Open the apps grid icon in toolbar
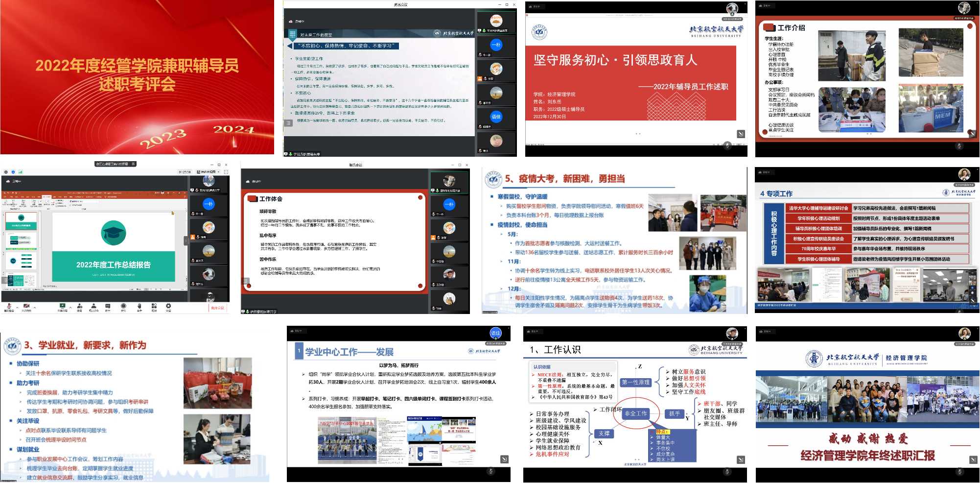The image size is (980, 483). coord(154,307)
